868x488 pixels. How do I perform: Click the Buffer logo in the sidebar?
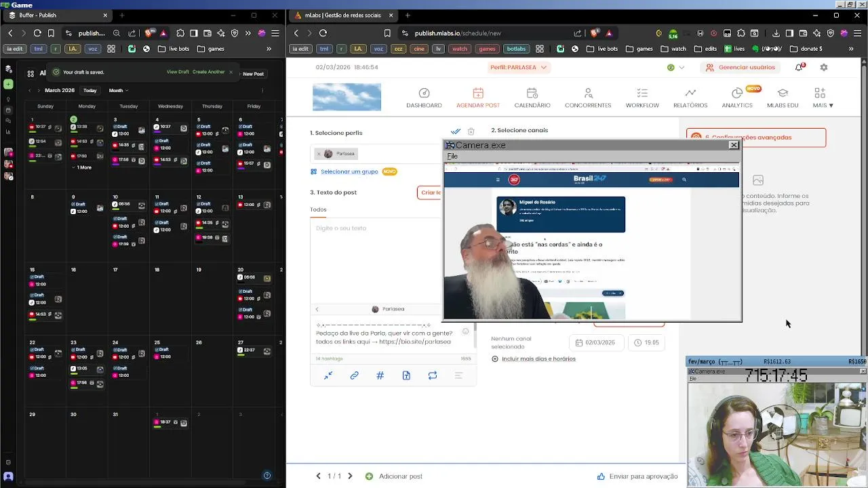click(8, 68)
